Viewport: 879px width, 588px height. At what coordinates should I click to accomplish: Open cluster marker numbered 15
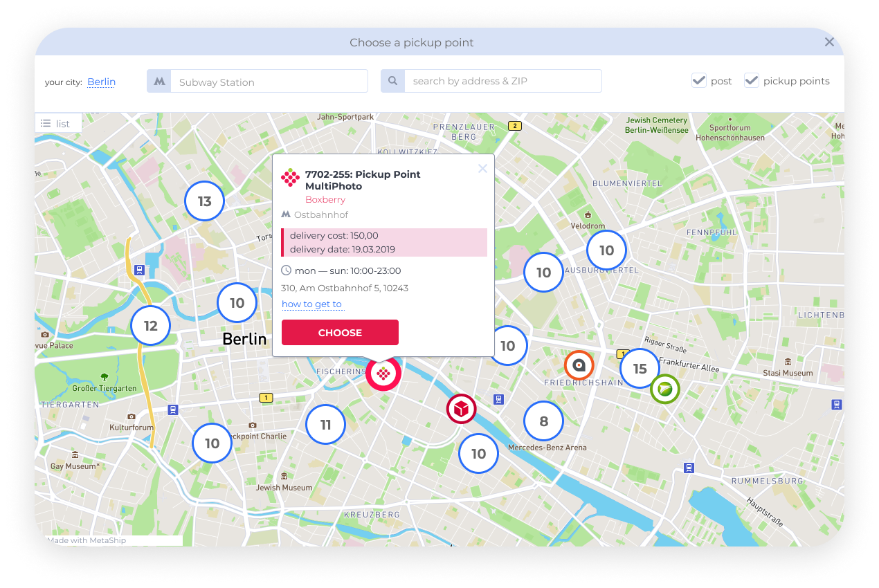click(640, 369)
